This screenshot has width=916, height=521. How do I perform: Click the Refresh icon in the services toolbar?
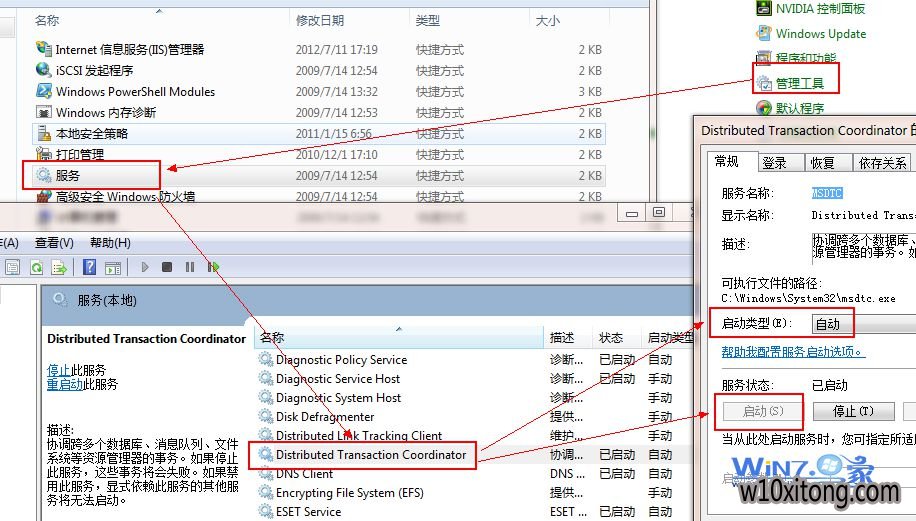36,268
